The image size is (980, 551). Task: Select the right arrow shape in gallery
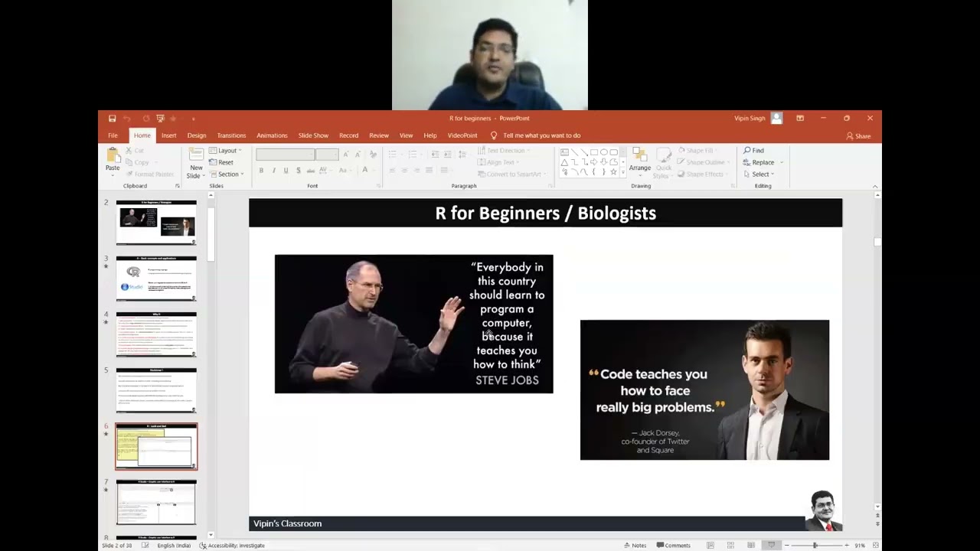pyautogui.click(x=593, y=162)
